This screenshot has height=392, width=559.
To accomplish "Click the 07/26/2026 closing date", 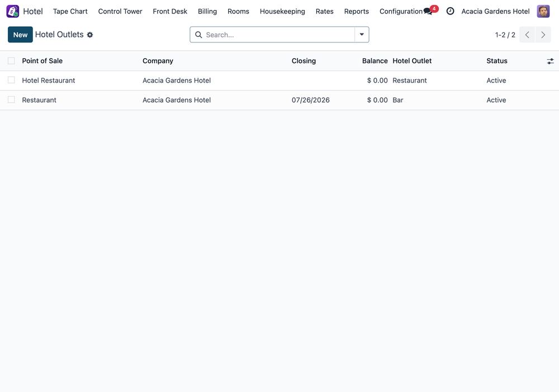I will click(x=310, y=100).
